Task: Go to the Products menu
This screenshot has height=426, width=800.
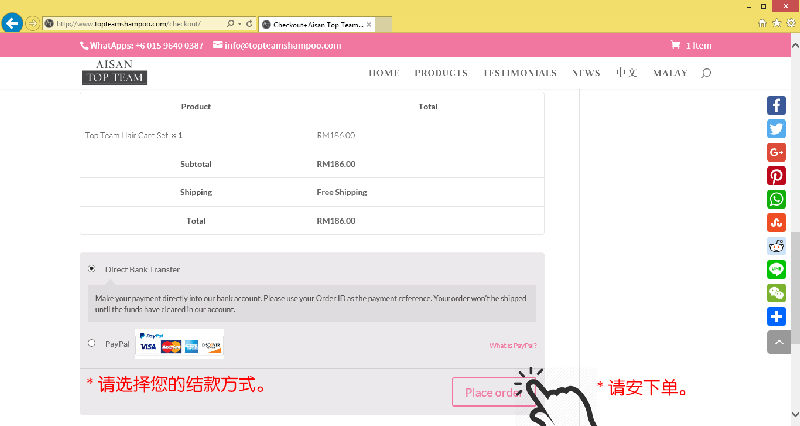Action: coord(441,73)
